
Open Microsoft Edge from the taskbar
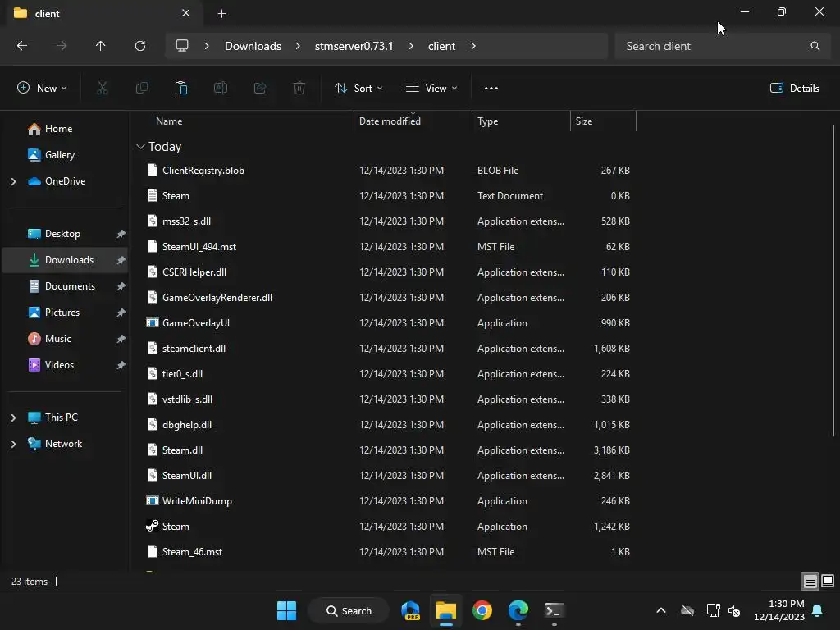(518, 610)
